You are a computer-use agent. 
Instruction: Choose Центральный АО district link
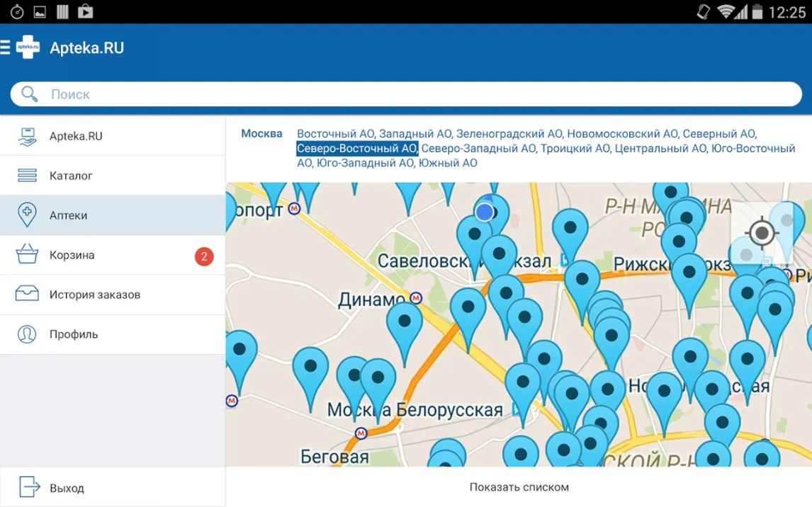tap(660, 149)
